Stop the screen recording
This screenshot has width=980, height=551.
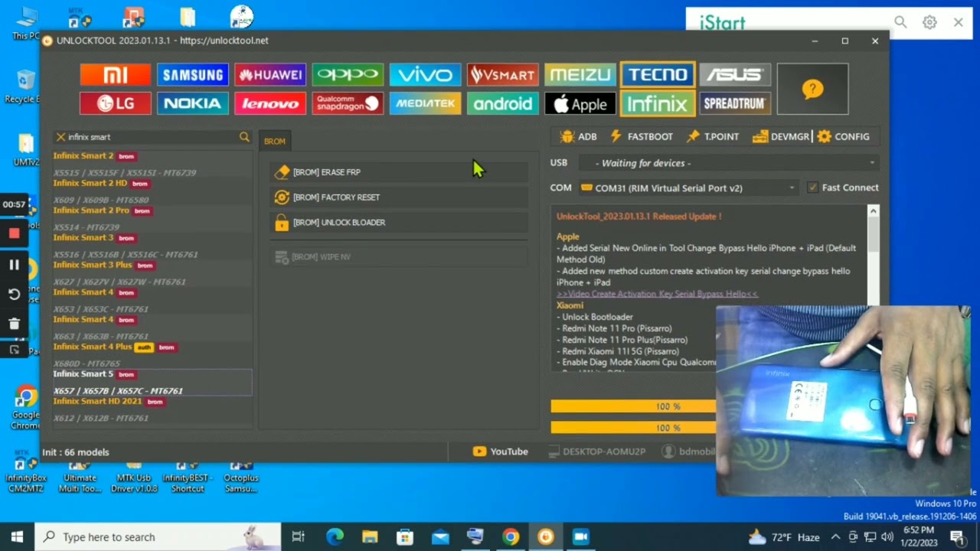14,233
